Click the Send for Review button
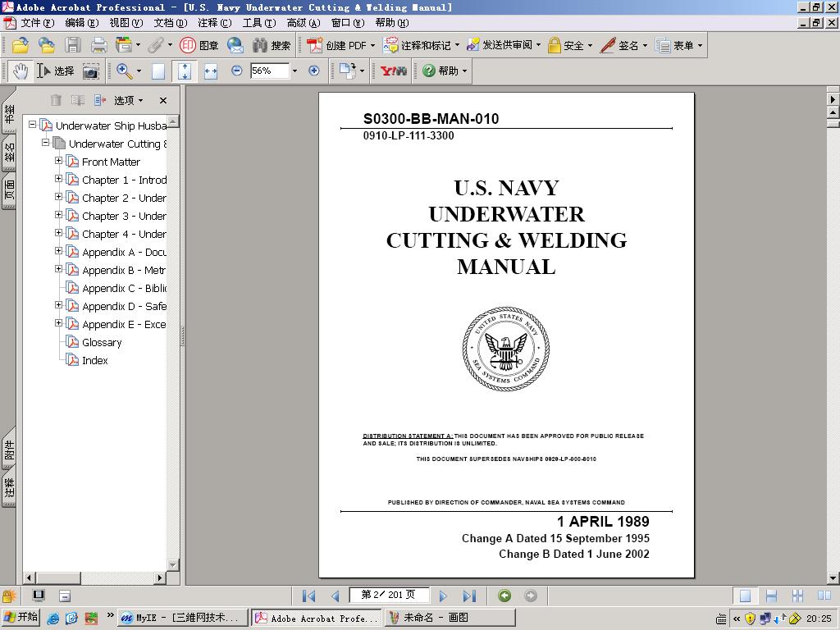The height and width of the screenshot is (630, 840). pos(503,46)
